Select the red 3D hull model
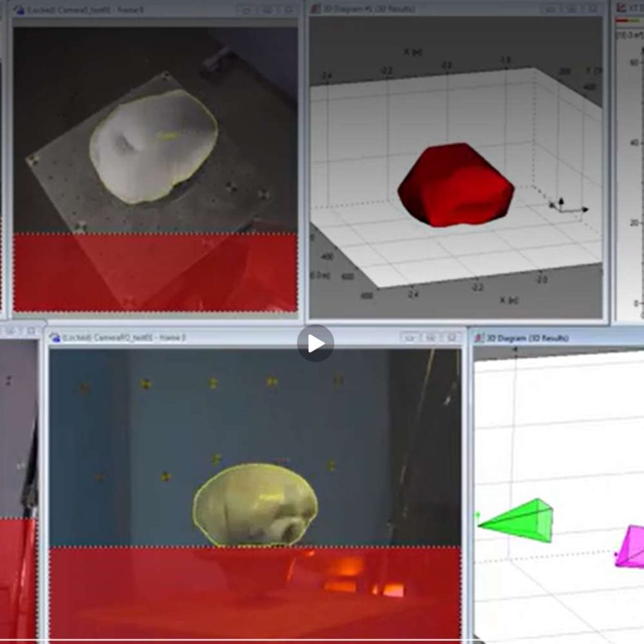Image resolution: width=644 pixels, height=644 pixels. tap(455, 185)
